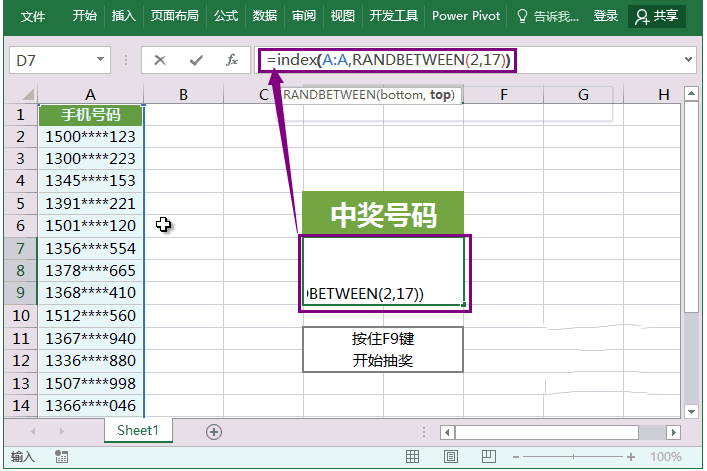This screenshot has width=707, height=471.
Task: Zoom out using the minus button
Action: [516, 457]
